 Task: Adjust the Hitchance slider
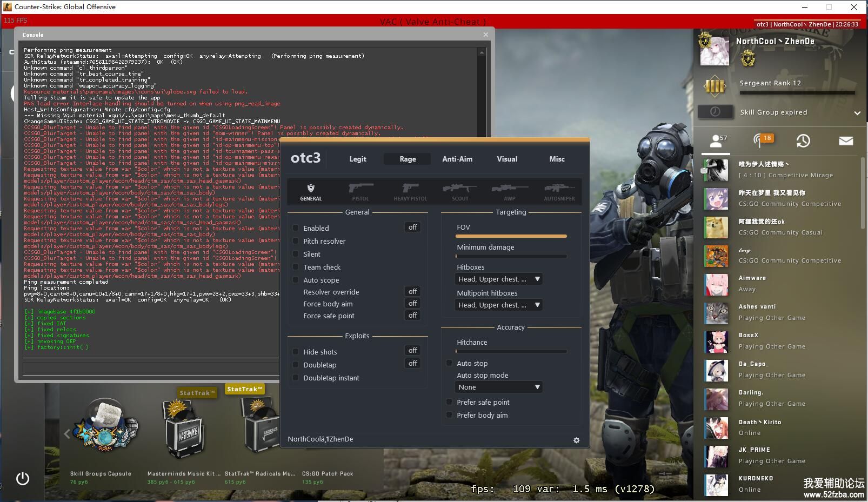pos(511,351)
